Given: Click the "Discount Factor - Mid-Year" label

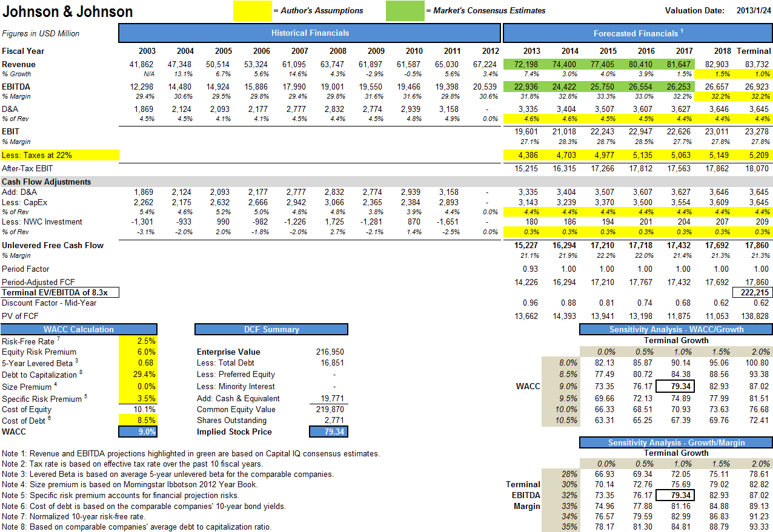Looking at the screenshot, I should tap(49, 303).
